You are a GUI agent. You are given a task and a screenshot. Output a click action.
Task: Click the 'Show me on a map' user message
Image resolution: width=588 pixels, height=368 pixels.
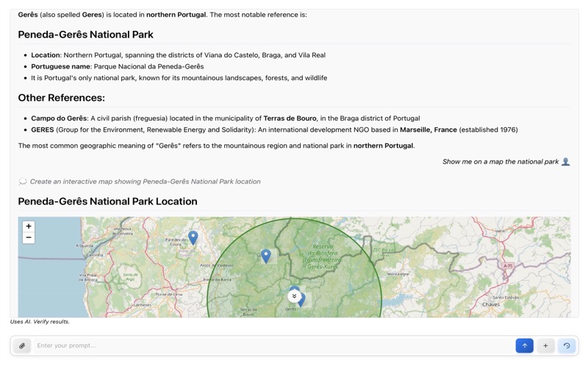tap(500, 162)
